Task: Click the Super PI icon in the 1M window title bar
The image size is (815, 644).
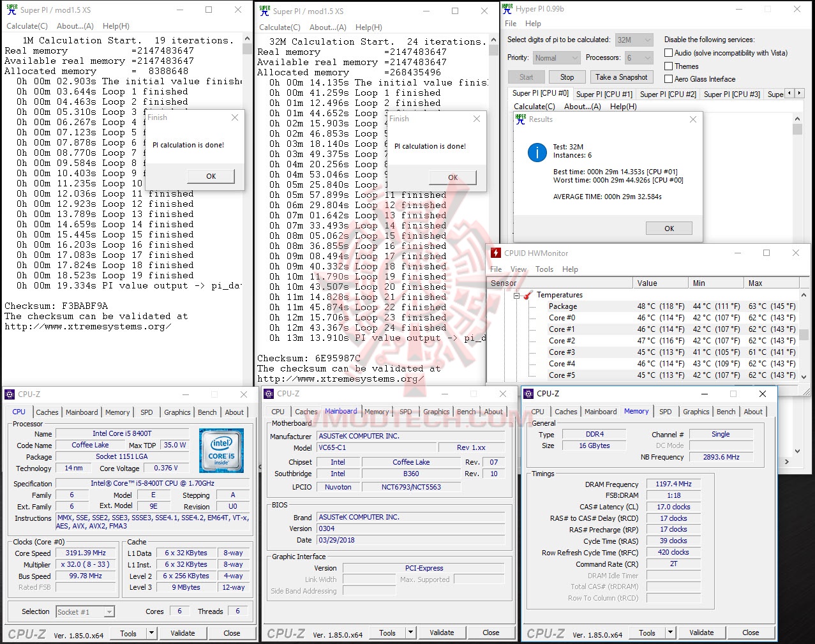Action: [11, 10]
